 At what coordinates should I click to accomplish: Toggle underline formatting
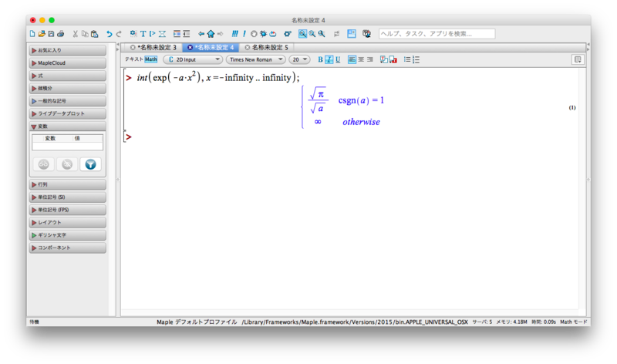(x=338, y=59)
